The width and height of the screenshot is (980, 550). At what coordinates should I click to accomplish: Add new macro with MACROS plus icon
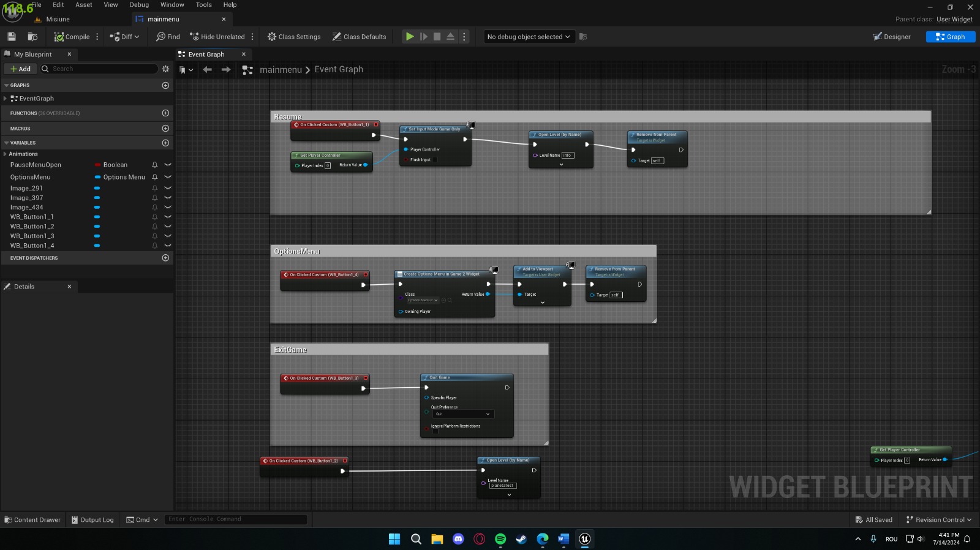[x=165, y=129]
